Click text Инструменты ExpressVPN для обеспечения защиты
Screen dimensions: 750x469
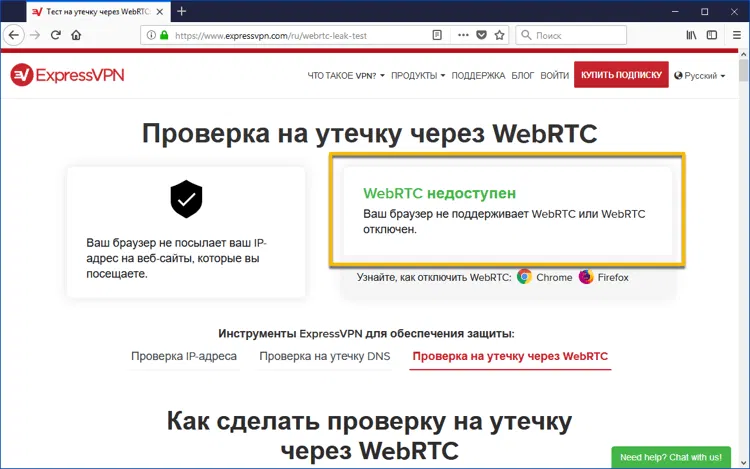pos(366,333)
